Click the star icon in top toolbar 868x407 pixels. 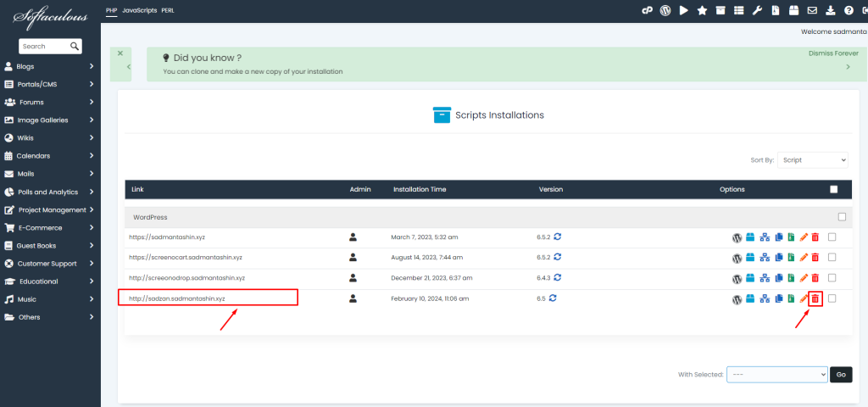click(702, 10)
